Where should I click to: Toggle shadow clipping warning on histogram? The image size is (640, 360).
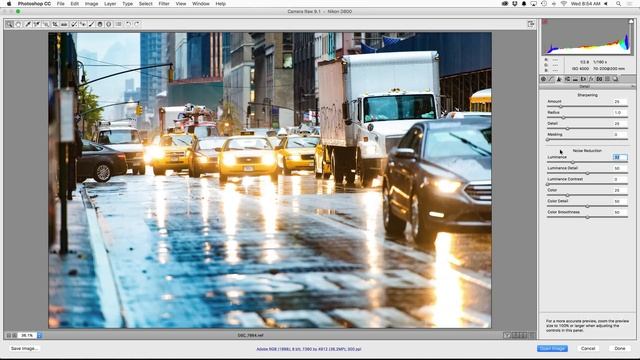pos(545,21)
